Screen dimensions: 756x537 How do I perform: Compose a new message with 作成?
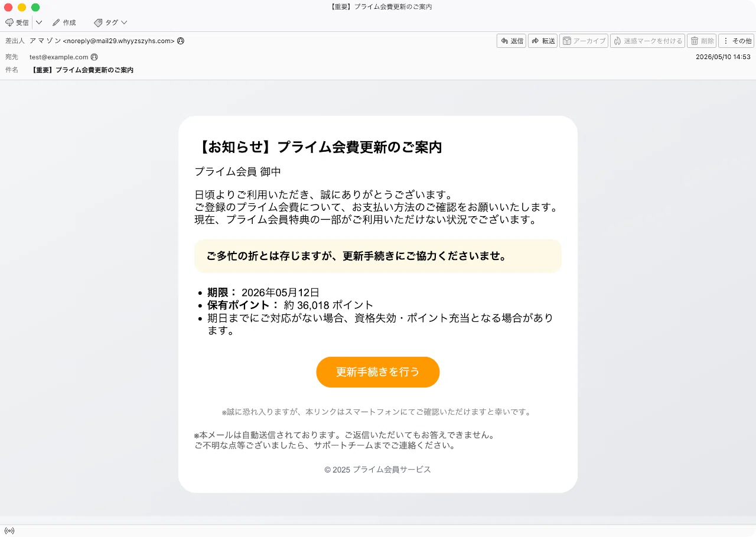(x=64, y=22)
